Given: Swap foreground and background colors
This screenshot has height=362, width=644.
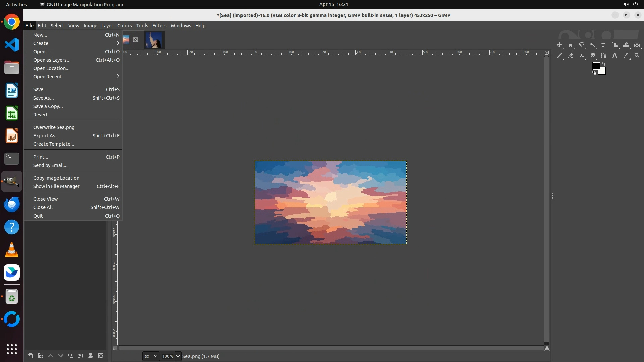Looking at the screenshot, I should point(604,64).
